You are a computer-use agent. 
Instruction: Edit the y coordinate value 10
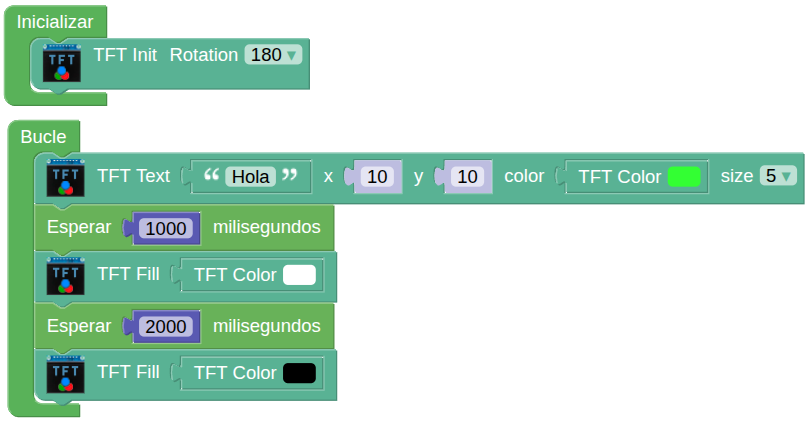click(x=466, y=177)
